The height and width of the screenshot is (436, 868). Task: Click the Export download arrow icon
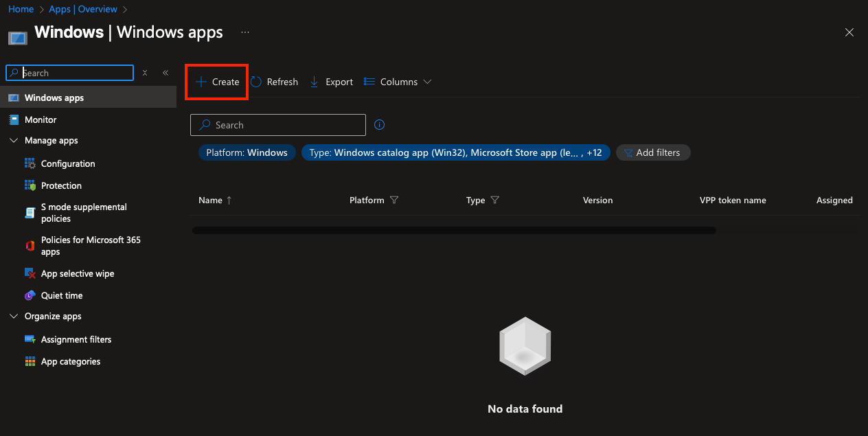(315, 82)
